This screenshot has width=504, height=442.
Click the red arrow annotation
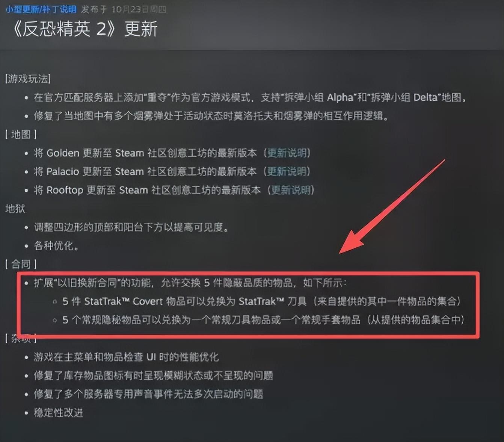click(x=392, y=207)
